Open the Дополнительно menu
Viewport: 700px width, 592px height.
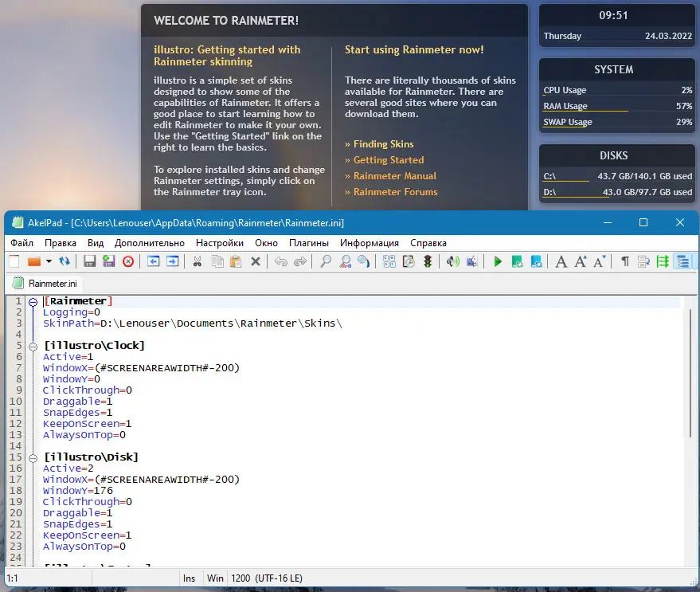click(149, 242)
